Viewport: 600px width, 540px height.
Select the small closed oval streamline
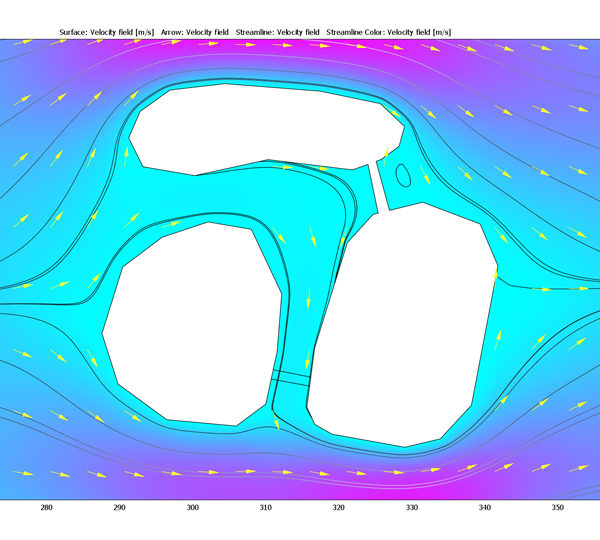coord(403,175)
